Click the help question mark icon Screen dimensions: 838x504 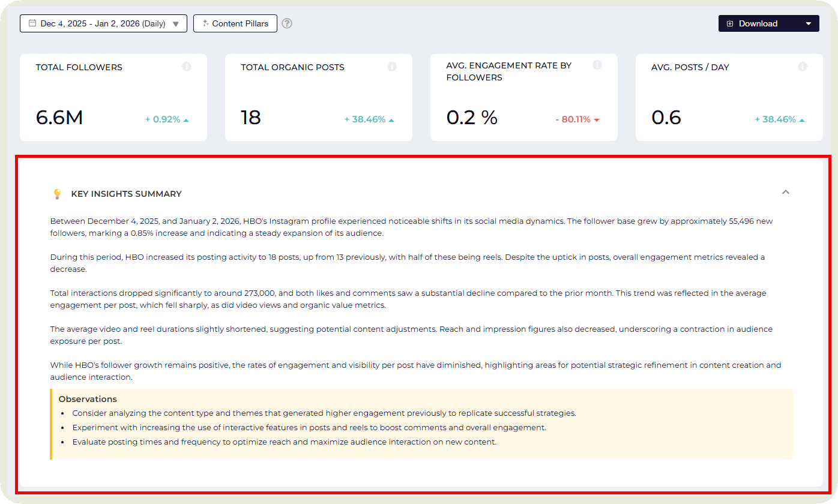pos(286,23)
